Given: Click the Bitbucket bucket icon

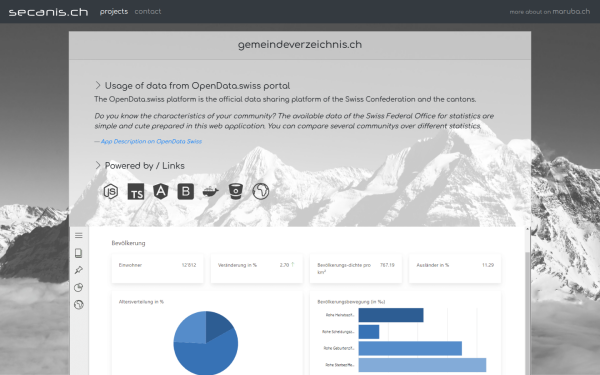Looking at the screenshot, I should pyautogui.click(x=236, y=191).
